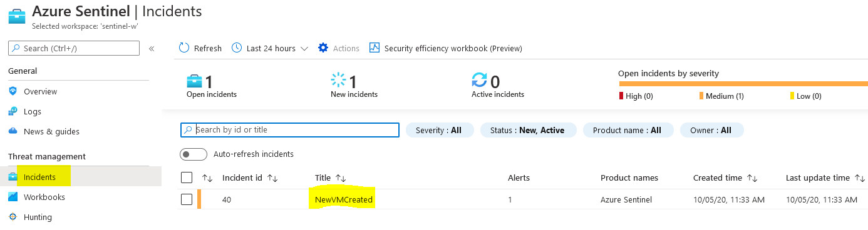The image size is (868, 230).
Task: Click the orange open incidents severity bar
Action: tap(743, 83)
